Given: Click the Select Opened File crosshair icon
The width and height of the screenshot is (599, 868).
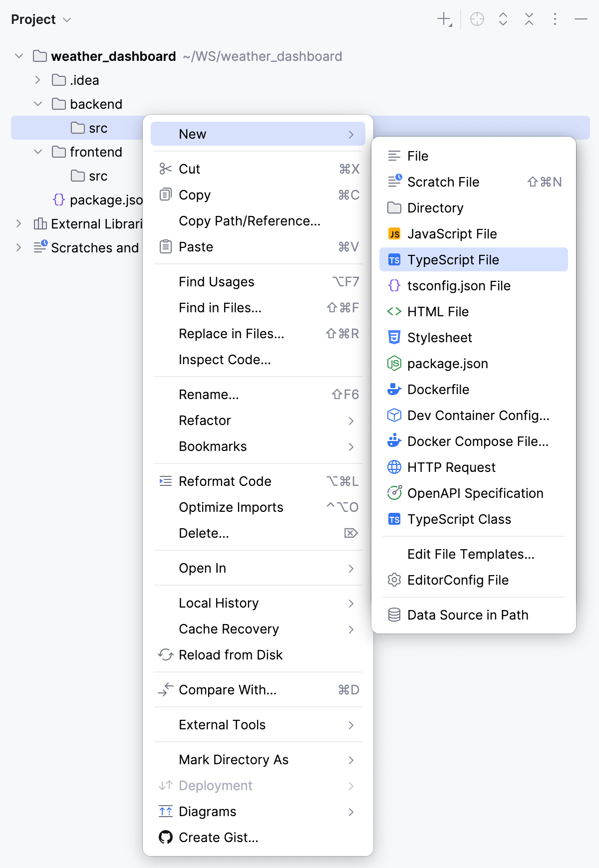Looking at the screenshot, I should pos(477,19).
